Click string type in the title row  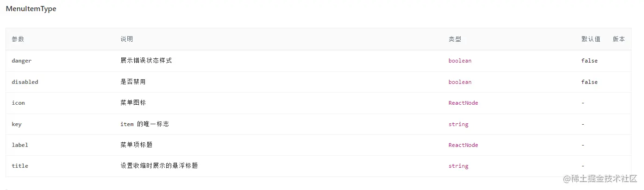[458, 166]
